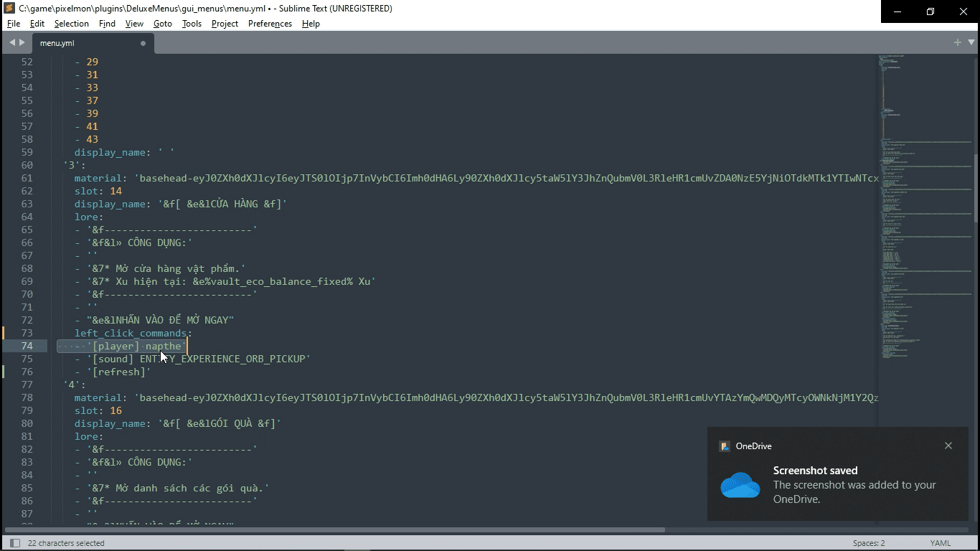Image resolution: width=980 pixels, height=551 pixels.
Task: Click '22 characters selected' status text
Action: pos(66,543)
